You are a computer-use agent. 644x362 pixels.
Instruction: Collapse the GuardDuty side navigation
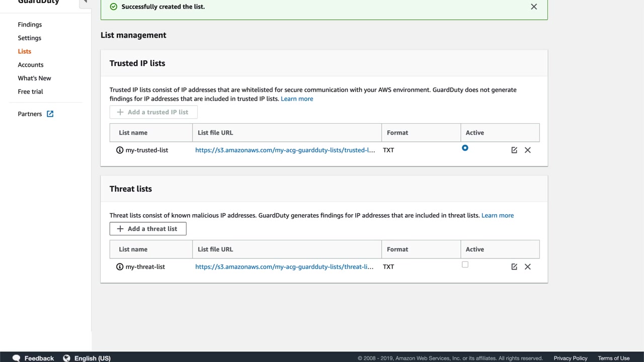(x=85, y=2)
